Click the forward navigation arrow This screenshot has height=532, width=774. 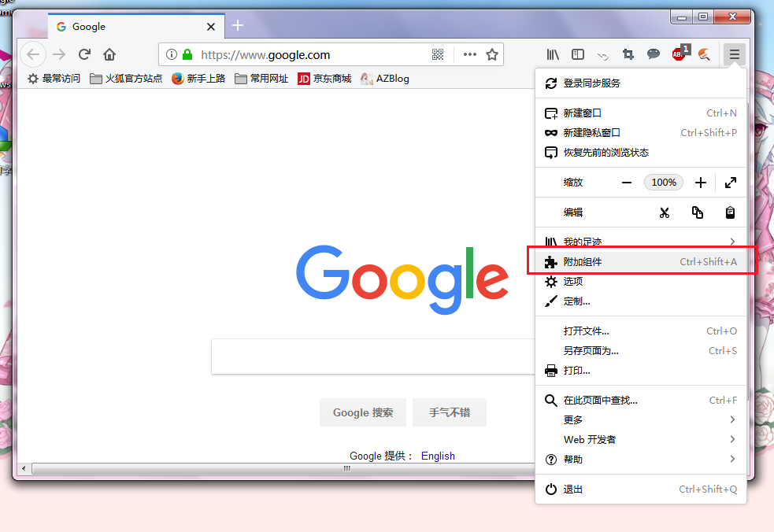tap(59, 54)
